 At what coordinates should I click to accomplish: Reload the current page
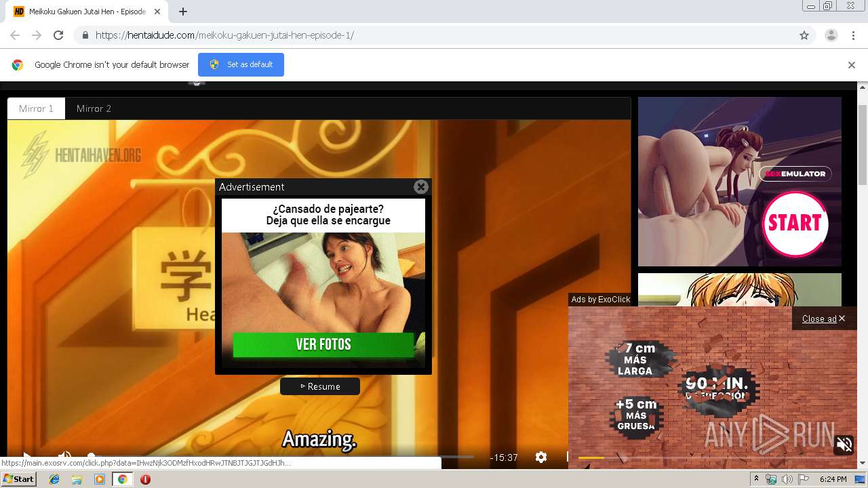click(58, 35)
